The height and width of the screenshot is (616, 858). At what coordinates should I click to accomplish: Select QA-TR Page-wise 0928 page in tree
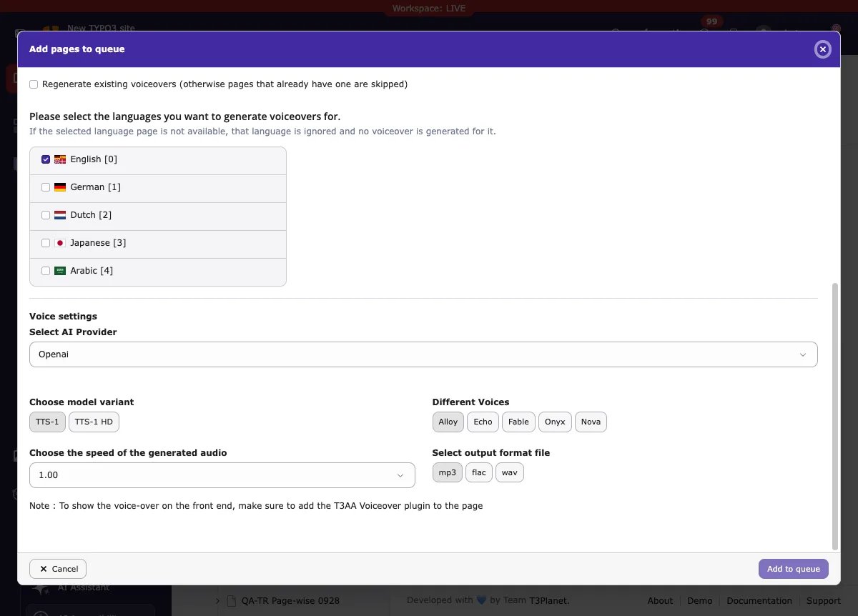coord(290,601)
